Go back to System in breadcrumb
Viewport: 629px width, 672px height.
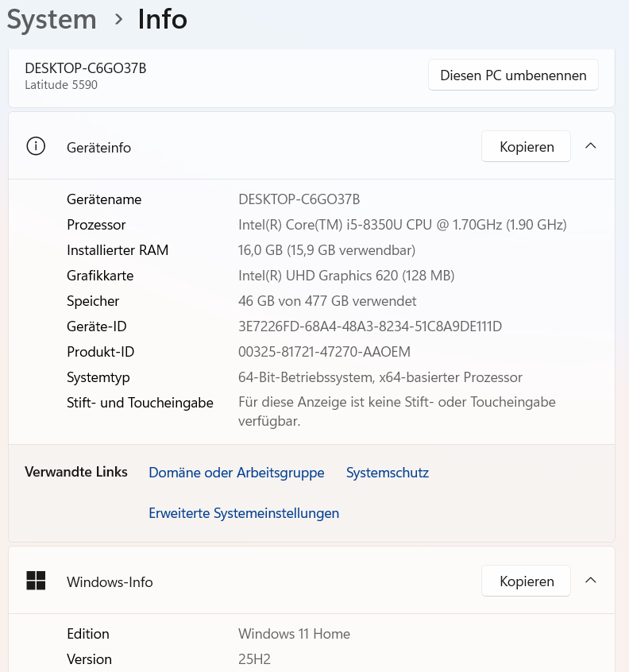(x=52, y=20)
